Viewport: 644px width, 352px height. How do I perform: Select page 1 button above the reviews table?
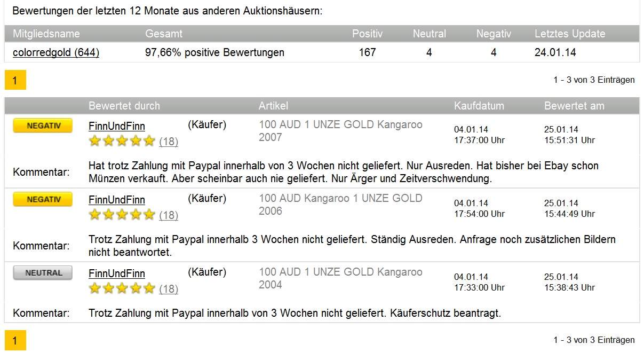tap(15, 81)
